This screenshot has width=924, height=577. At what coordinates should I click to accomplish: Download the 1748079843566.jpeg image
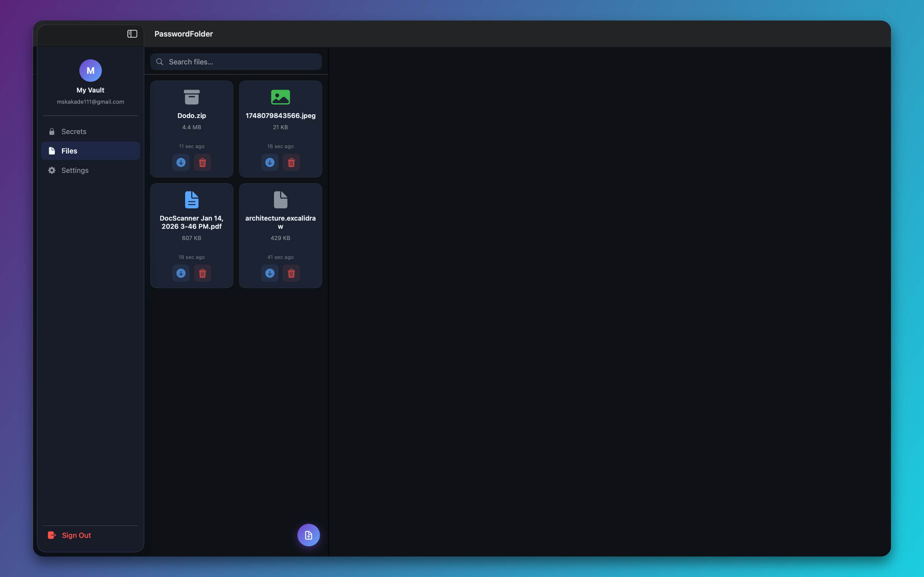[x=269, y=162]
